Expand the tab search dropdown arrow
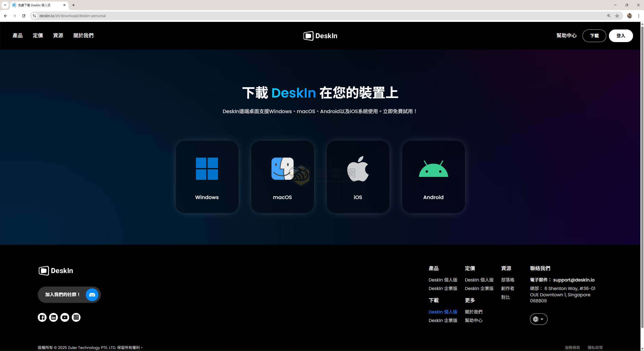 point(5,5)
